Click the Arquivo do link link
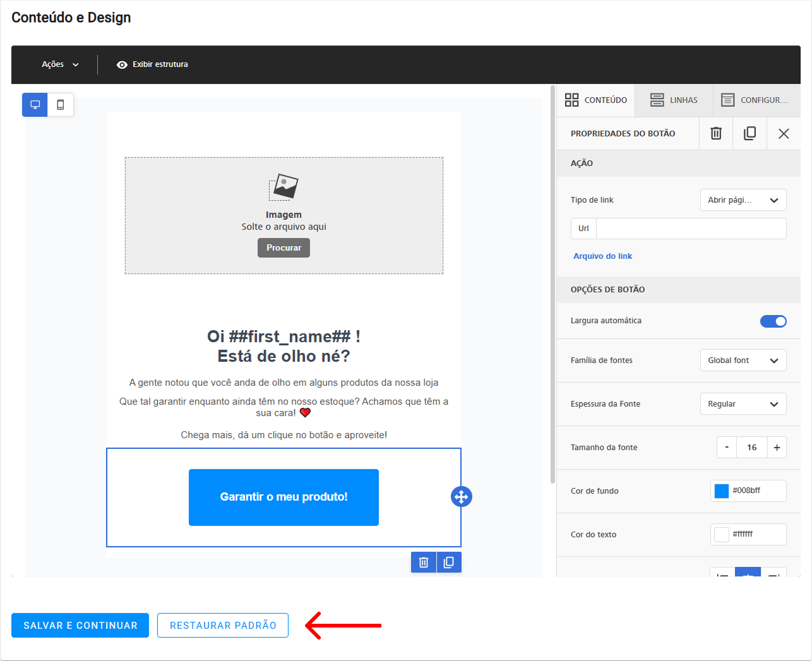 point(602,256)
